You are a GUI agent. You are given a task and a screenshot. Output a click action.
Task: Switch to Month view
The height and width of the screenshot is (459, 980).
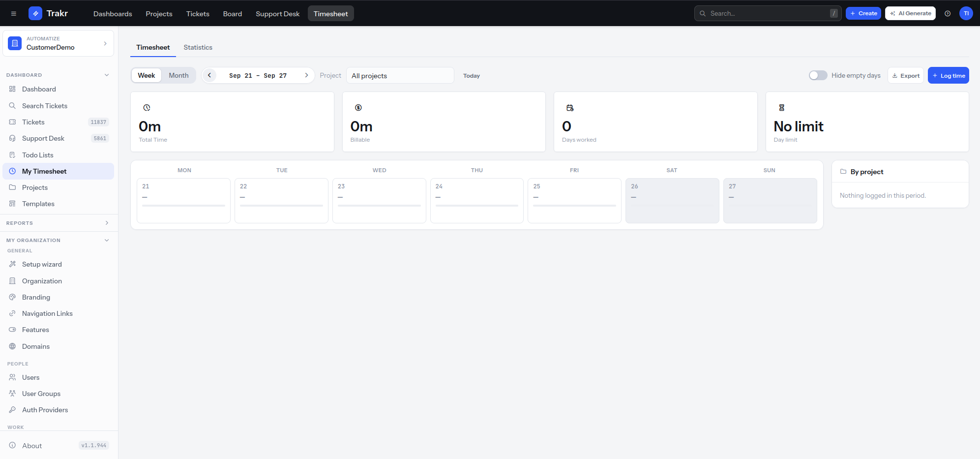point(178,75)
